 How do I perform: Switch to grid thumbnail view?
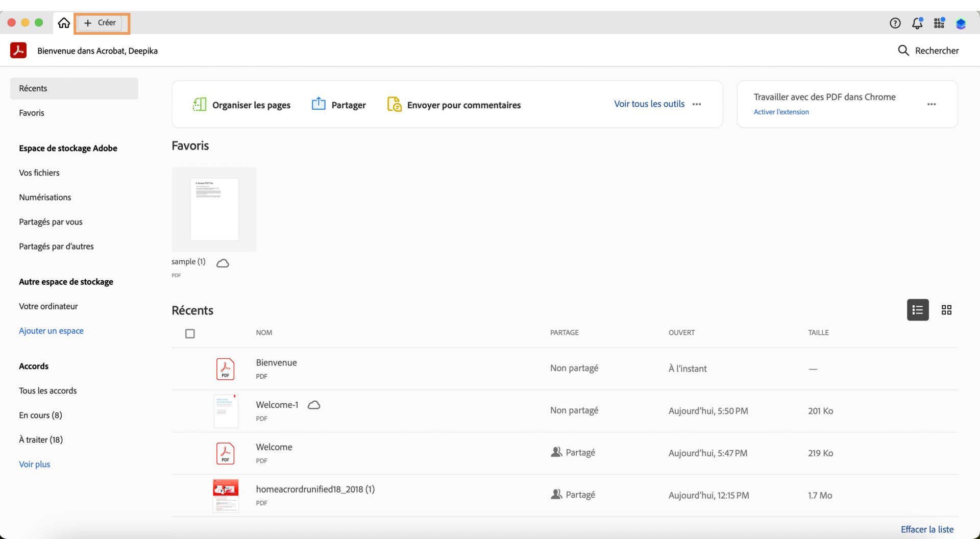pos(946,310)
